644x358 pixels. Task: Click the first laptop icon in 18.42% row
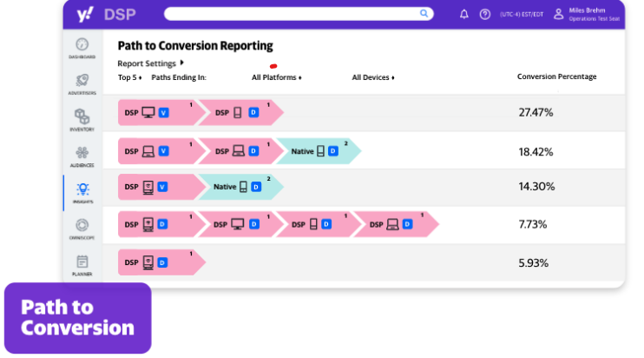tap(148, 151)
